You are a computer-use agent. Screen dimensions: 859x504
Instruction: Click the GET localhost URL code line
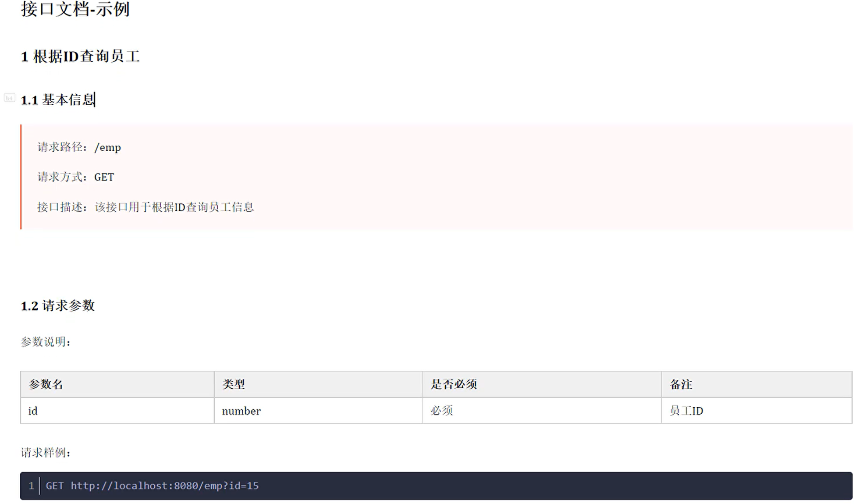click(152, 486)
